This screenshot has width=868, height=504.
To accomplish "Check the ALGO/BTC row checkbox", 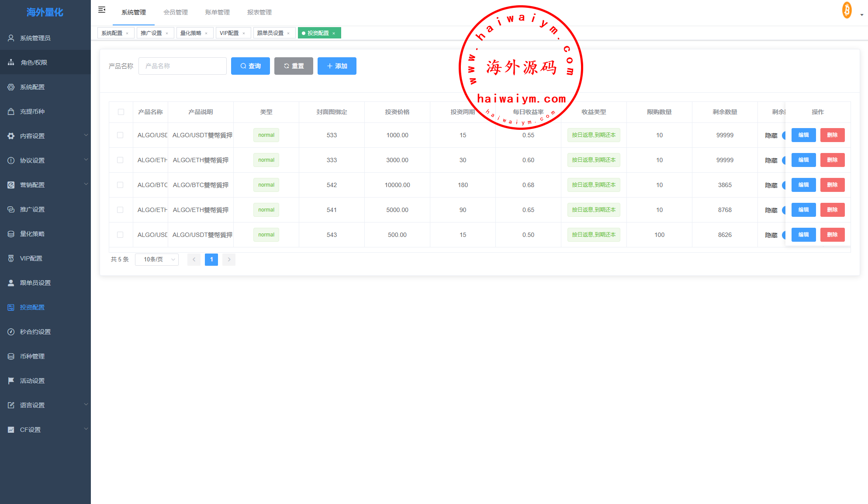I will 120,185.
